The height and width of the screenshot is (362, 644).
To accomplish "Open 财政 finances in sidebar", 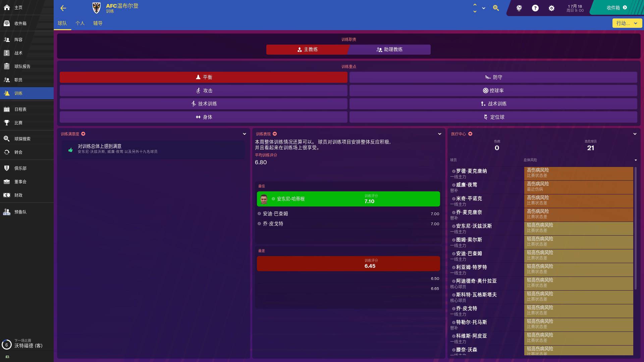I will [27, 195].
